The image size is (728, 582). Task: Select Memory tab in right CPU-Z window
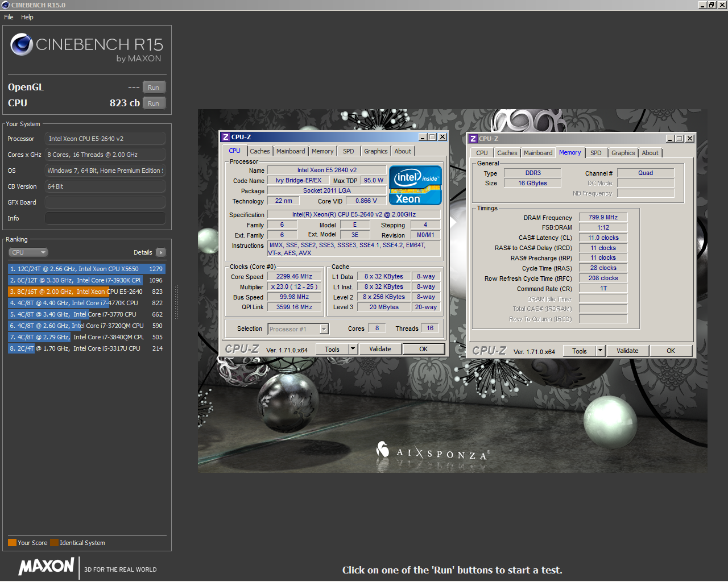coord(570,152)
